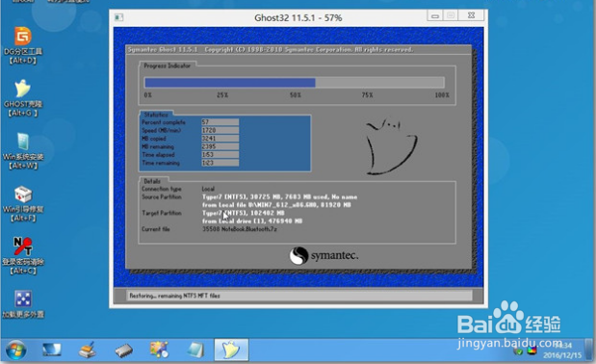Viewport: 596px width, 364px height.
Task: Click the Time elapsed value field
Action: tap(220, 155)
